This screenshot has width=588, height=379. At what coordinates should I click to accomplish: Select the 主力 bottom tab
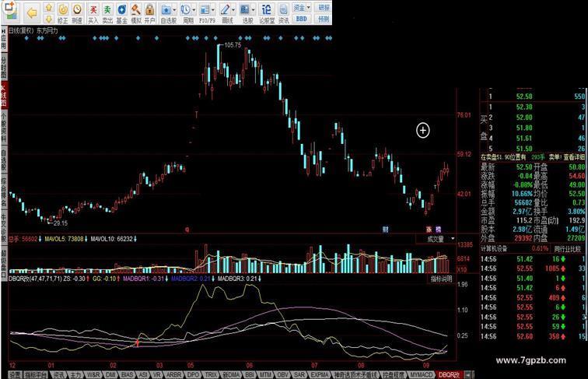(x=75, y=375)
